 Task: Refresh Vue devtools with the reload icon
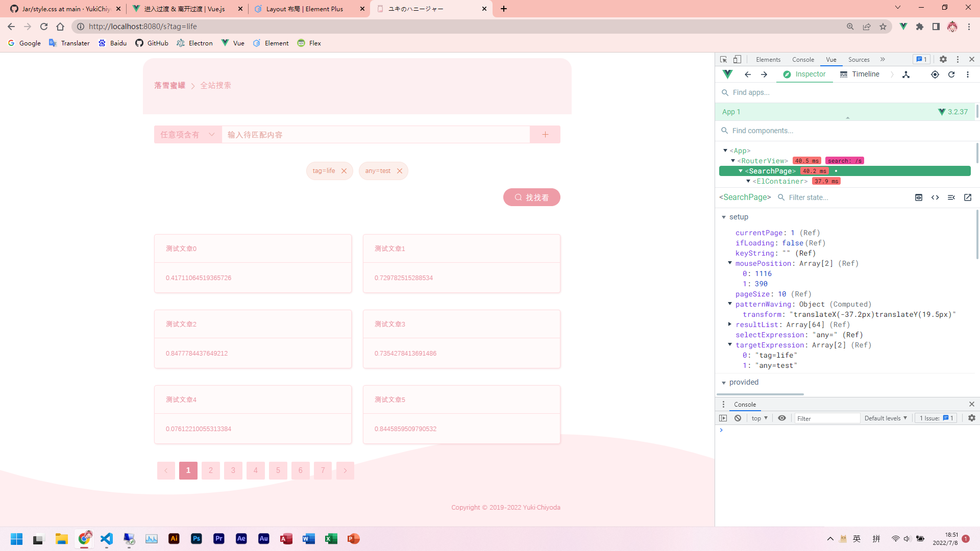click(951, 74)
